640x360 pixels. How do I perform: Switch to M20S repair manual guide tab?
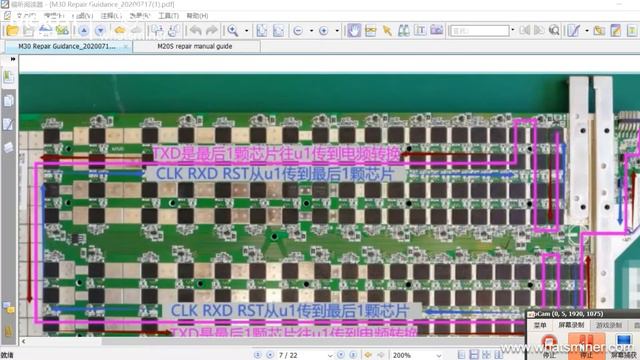[x=195, y=47]
